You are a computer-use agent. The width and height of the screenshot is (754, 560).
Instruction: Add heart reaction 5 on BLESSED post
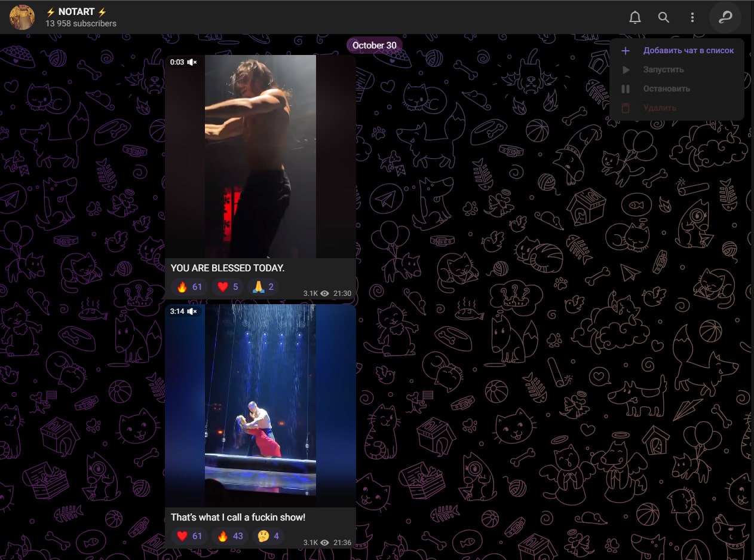(228, 287)
